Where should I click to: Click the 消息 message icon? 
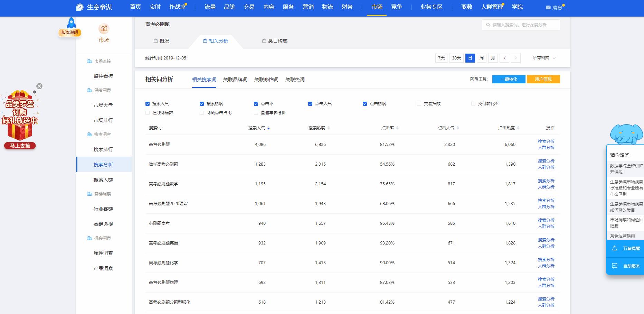tap(548, 7)
